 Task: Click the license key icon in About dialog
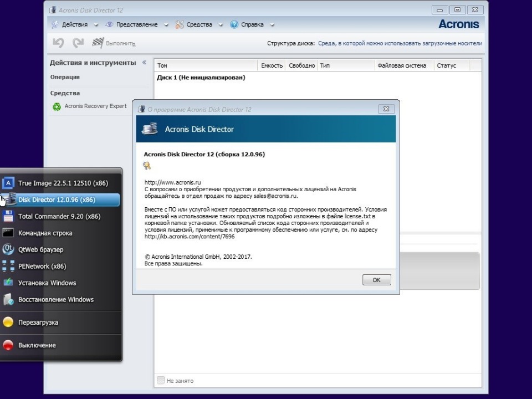click(147, 166)
